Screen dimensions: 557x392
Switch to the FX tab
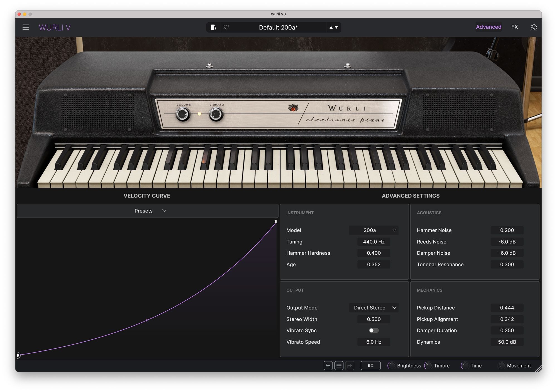coord(514,27)
